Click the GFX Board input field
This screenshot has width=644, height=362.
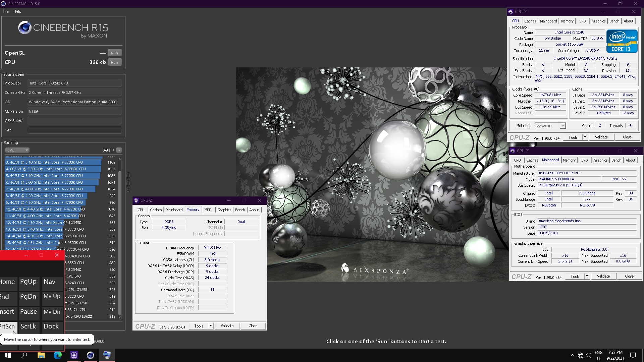tap(74, 121)
